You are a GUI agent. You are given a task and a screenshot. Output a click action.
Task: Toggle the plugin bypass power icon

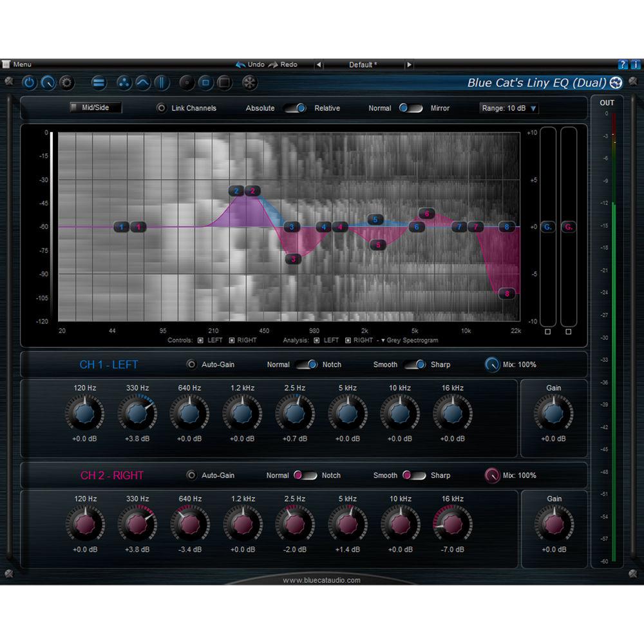tap(30, 83)
